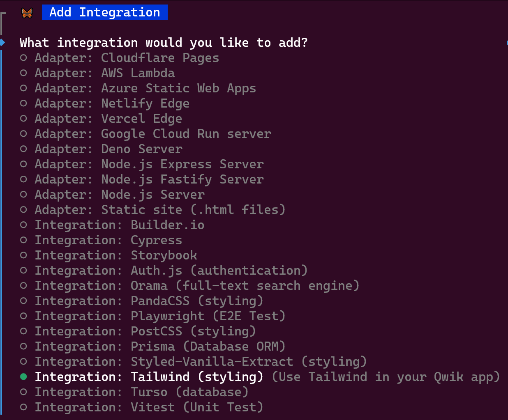
Task: Click the butterfly Qwik logo icon
Action: coord(27,12)
